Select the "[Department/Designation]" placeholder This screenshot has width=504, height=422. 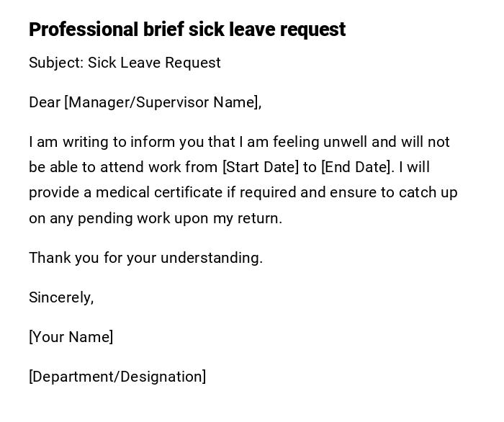pyautogui.click(x=117, y=377)
